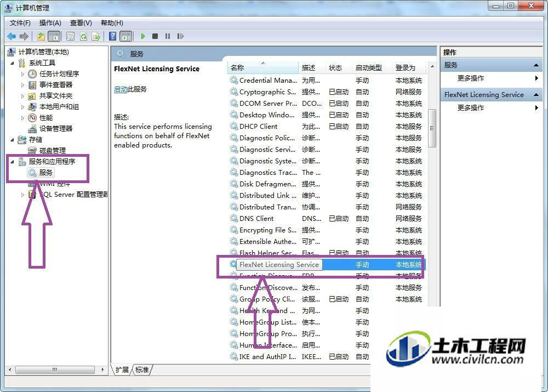
Task: Click the Stop Service square icon
Action: [155, 36]
